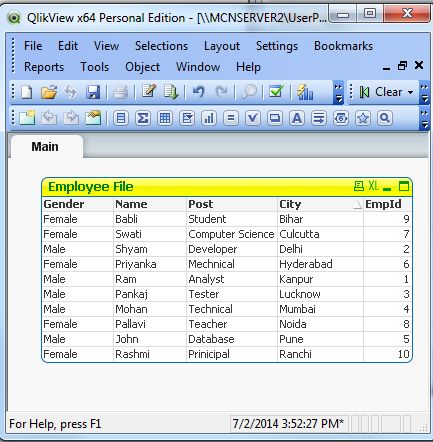The image size is (433, 442).
Task: Create a Chart object icon
Action: click(209, 118)
